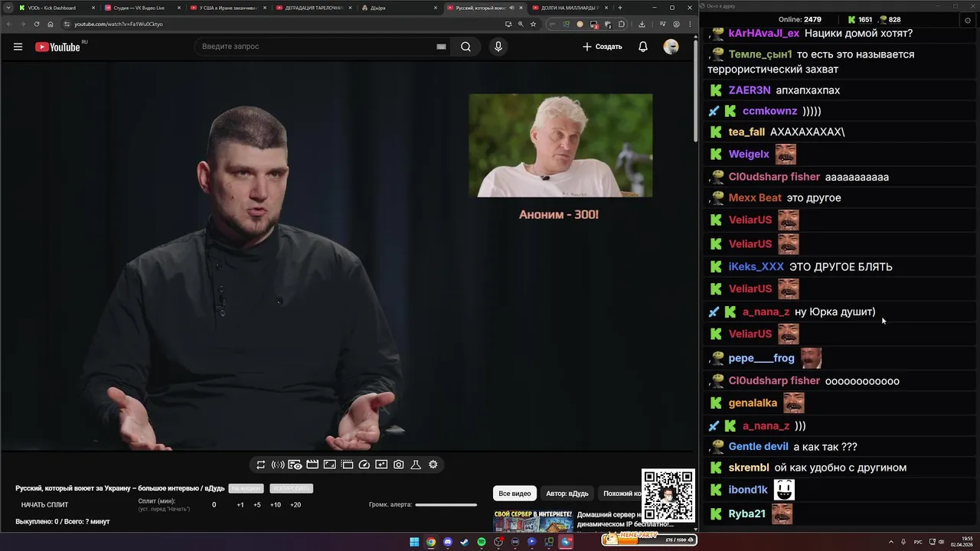
Task: Open the gear settings in player toolbar
Action: [433, 465]
